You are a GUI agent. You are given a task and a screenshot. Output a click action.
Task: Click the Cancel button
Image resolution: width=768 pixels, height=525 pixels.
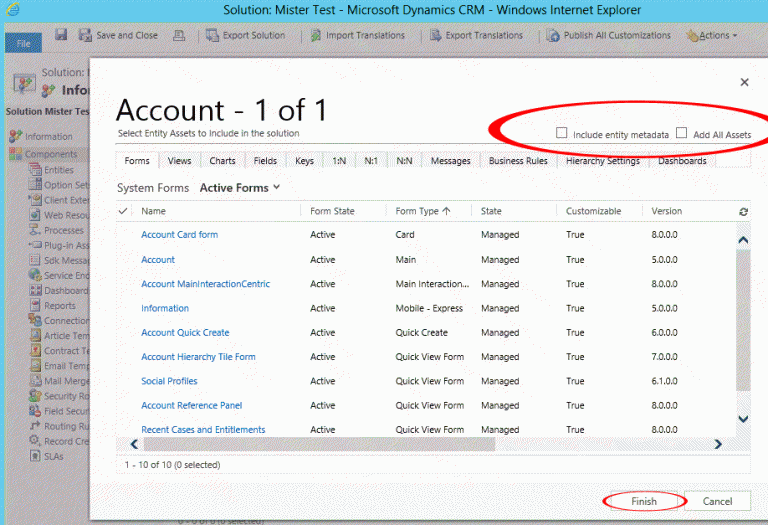[718, 501]
